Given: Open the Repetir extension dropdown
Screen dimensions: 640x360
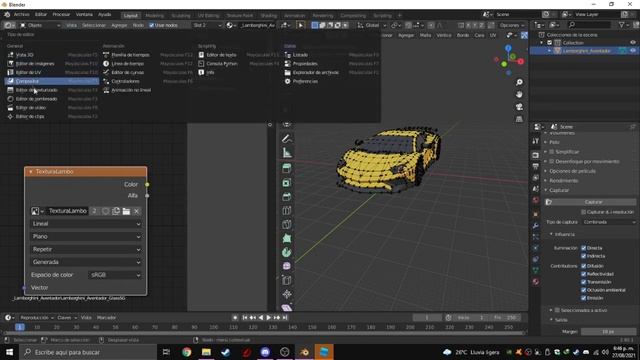Looking at the screenshot, I should [x=86, y=249].
